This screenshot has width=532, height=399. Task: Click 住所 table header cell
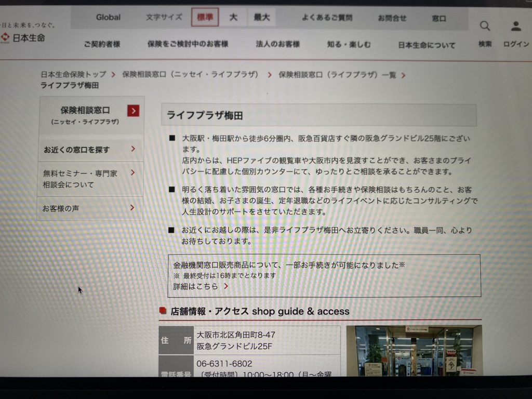coord(176,340)
